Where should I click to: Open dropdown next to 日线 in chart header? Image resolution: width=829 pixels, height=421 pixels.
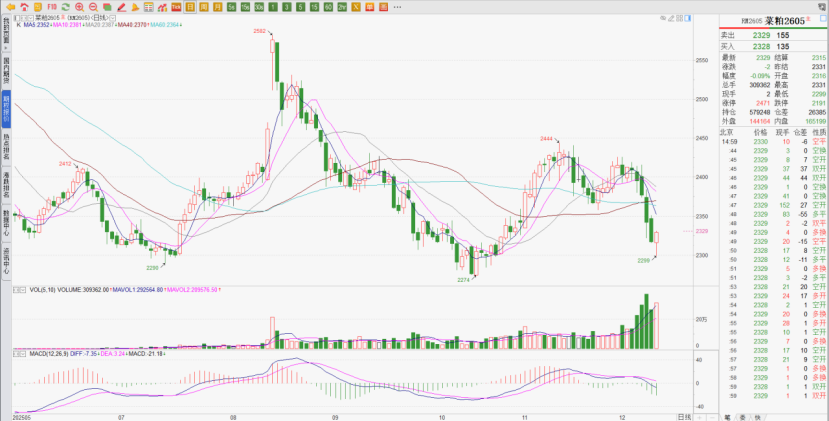point(112,18)
